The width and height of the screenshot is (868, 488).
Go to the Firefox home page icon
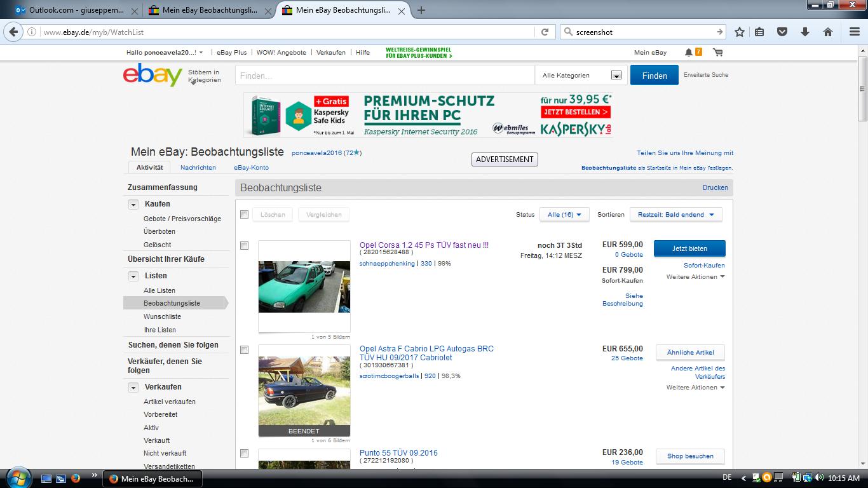coord(827,32)
